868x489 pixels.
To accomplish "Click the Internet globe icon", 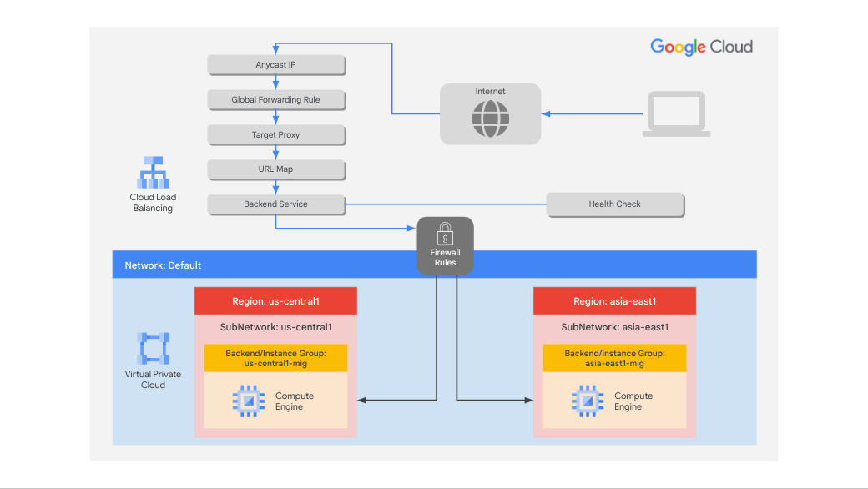I will pos(491,119).
